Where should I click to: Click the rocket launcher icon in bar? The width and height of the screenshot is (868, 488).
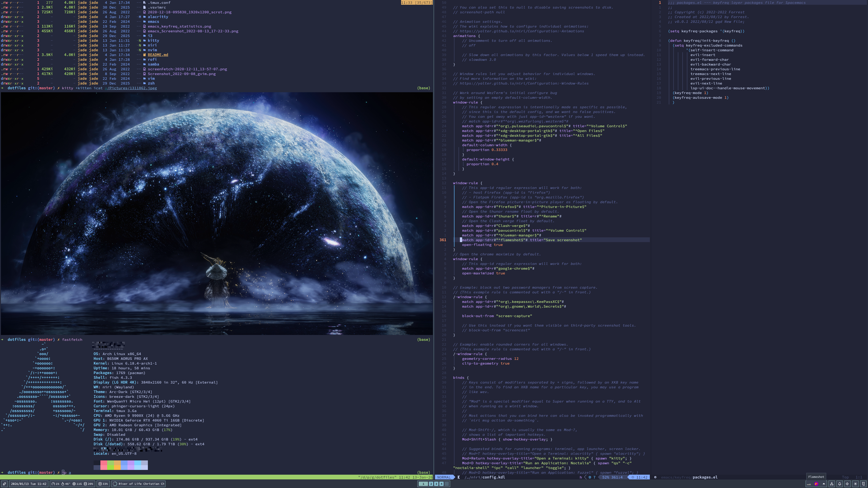pyautogui.click(x=4, y=484)
